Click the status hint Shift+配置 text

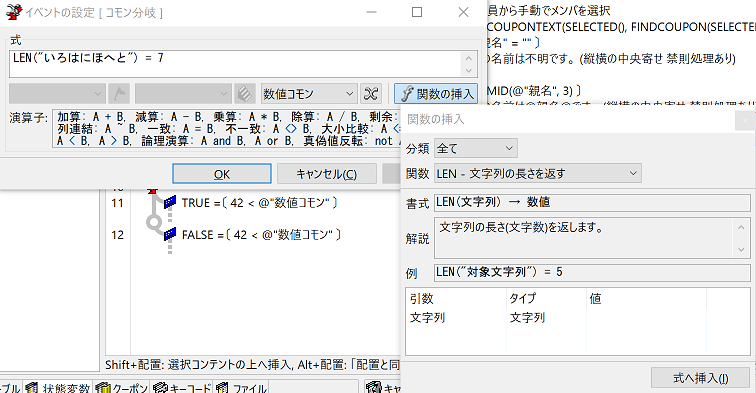tap(253, 365)
